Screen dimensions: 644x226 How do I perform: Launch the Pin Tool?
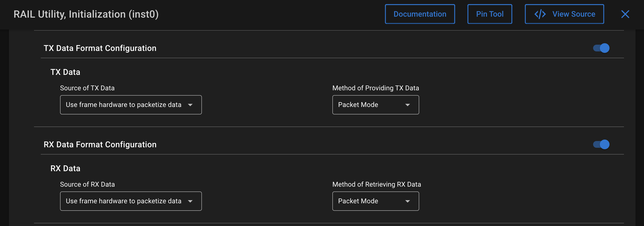(490, 14)
